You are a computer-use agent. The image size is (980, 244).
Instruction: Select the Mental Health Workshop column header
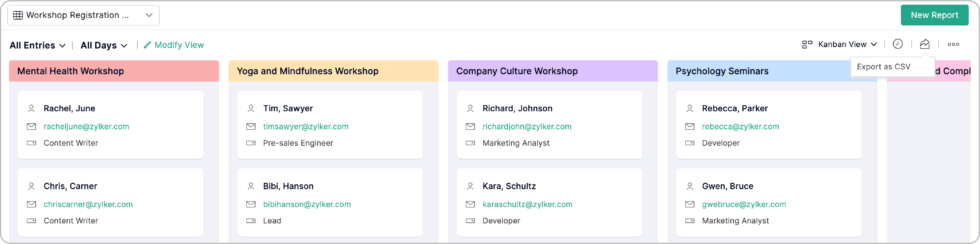[x=114, y=71]
